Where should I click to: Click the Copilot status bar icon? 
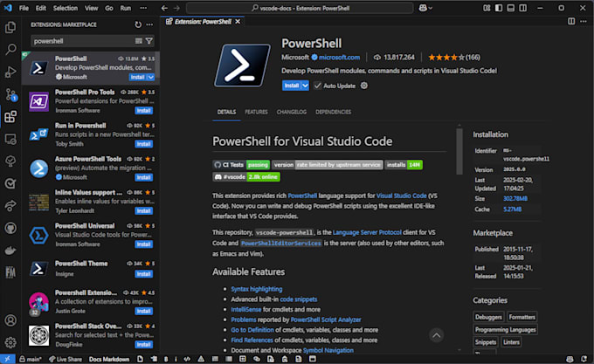click(x=570, y=359)
